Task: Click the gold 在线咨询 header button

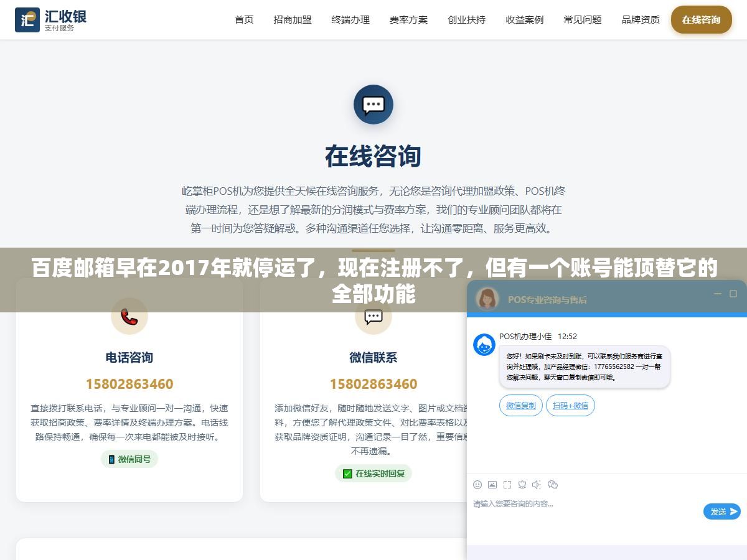Action: coord(701,20)
